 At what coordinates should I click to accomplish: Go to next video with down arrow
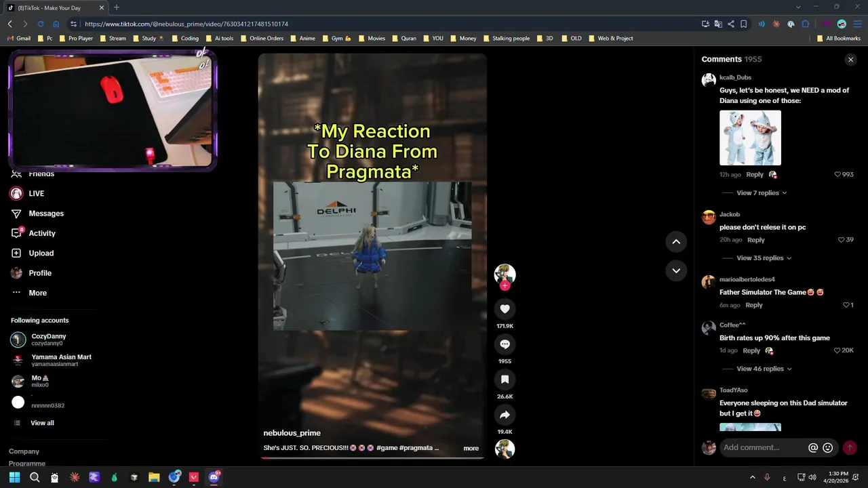point(676,270)
